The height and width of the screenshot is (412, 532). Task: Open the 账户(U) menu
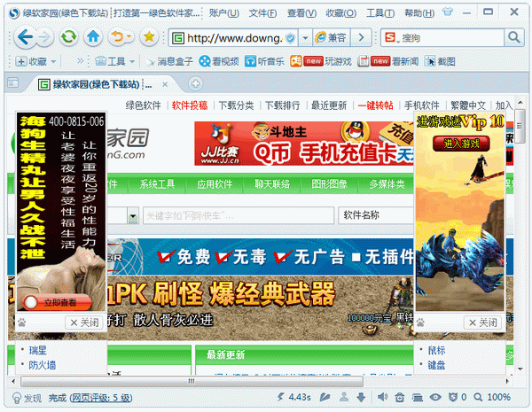pyautogui.click(x=224, y=13)
